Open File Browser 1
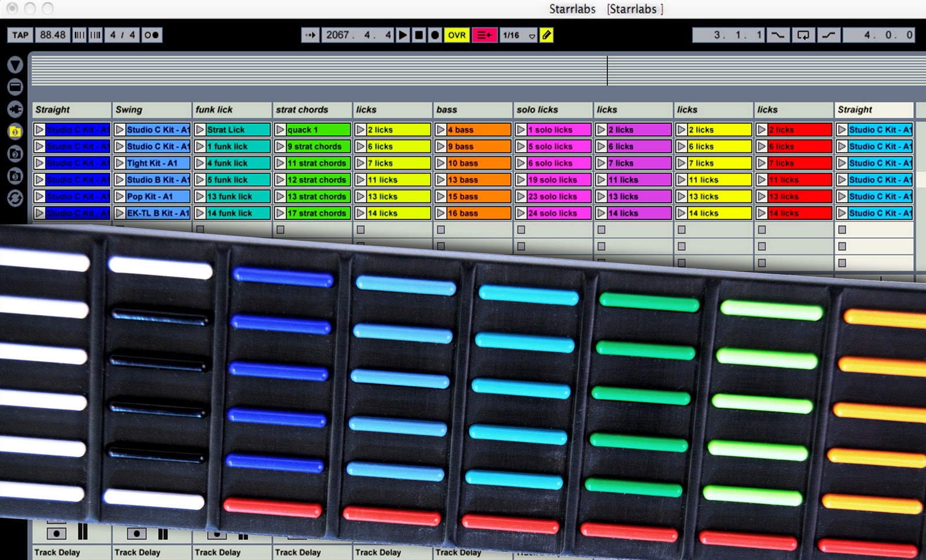The image size is (926, 560). (15, 131)
